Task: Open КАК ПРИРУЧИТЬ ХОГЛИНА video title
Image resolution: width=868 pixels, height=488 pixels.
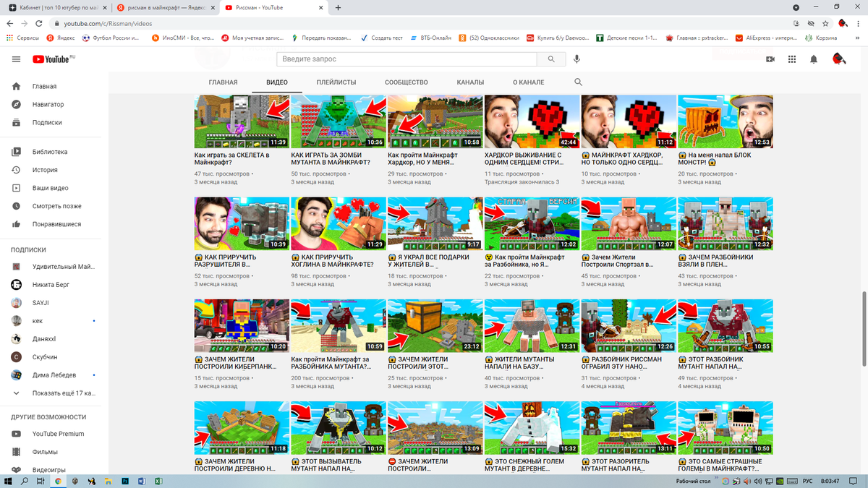Action: pos(333,260)
